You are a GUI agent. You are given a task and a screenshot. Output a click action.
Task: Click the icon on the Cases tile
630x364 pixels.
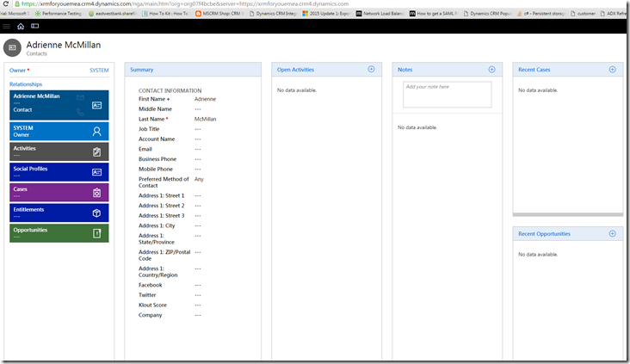[97, 193]
